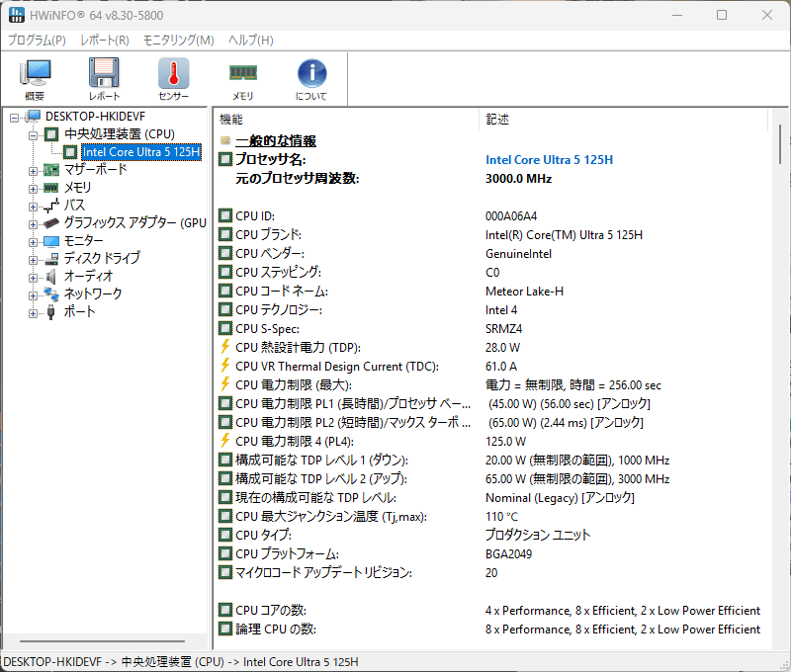Click the HWiNFO app icon in title bar
The image size is (791, 672).
(x=17, y=15)
